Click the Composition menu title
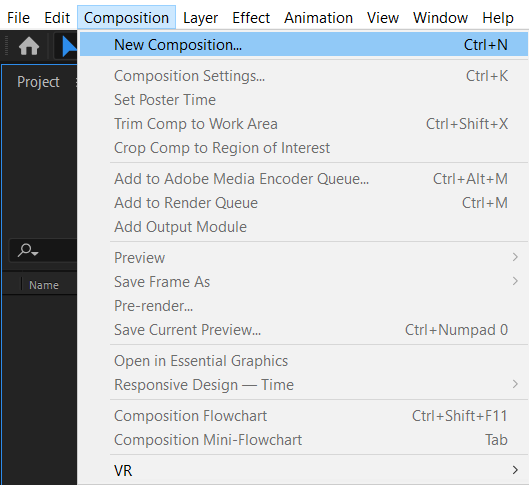The image size is (529, 485). 126,18
